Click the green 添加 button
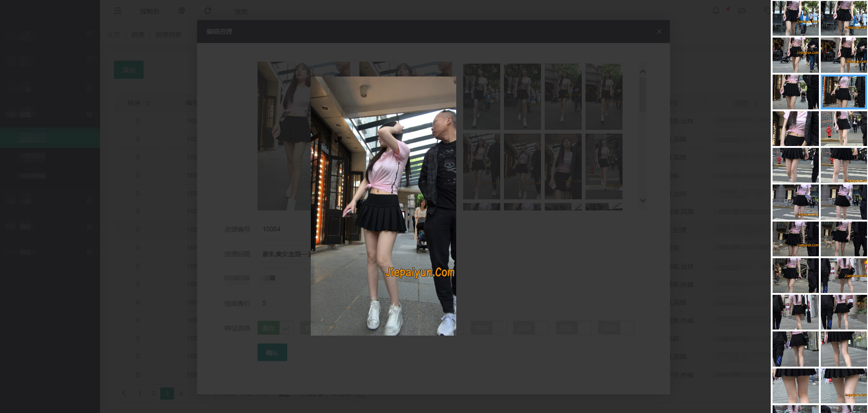 (129, 70)
